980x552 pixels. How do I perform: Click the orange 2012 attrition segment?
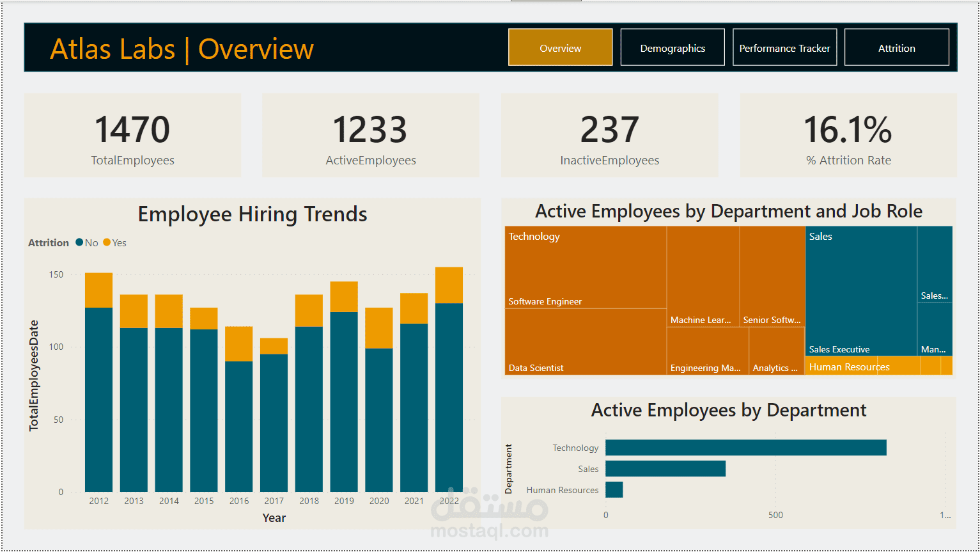98,290
